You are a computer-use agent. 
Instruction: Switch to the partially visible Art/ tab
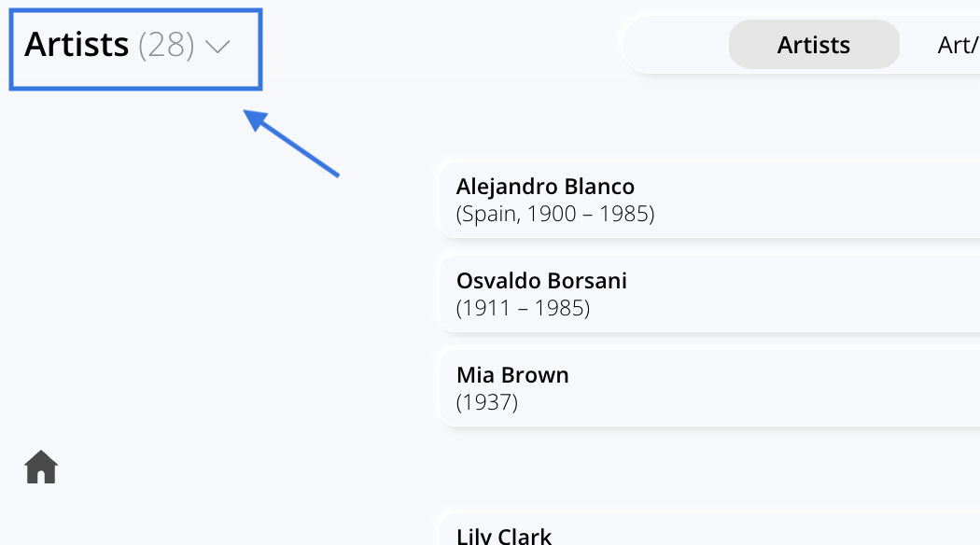tap(959, 45)
